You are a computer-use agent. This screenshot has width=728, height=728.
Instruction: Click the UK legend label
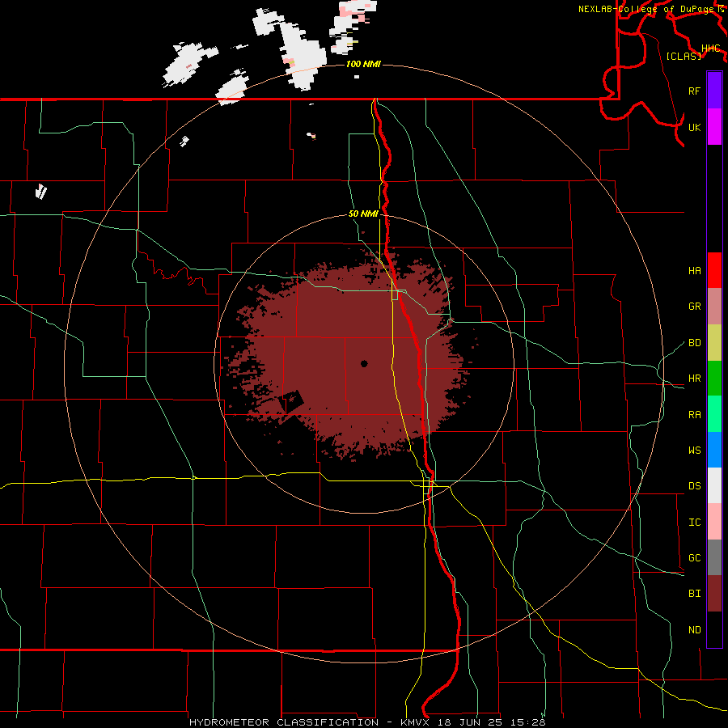[694, 127]
